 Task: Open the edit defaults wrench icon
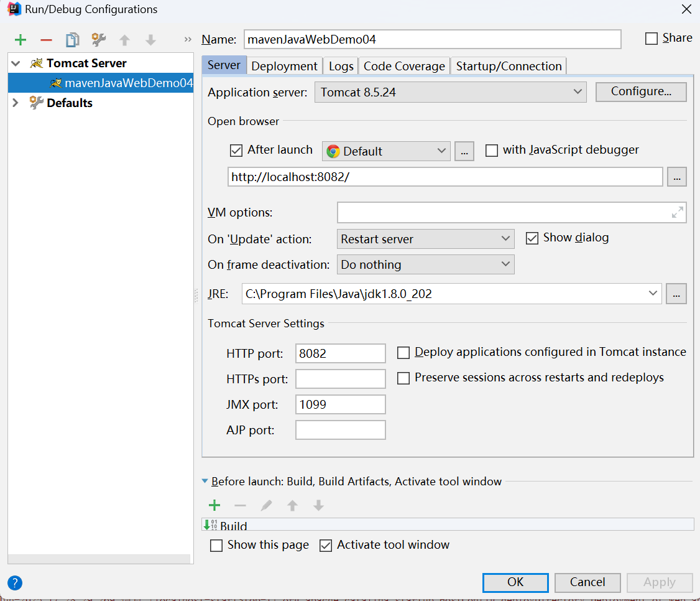(98, 40)
